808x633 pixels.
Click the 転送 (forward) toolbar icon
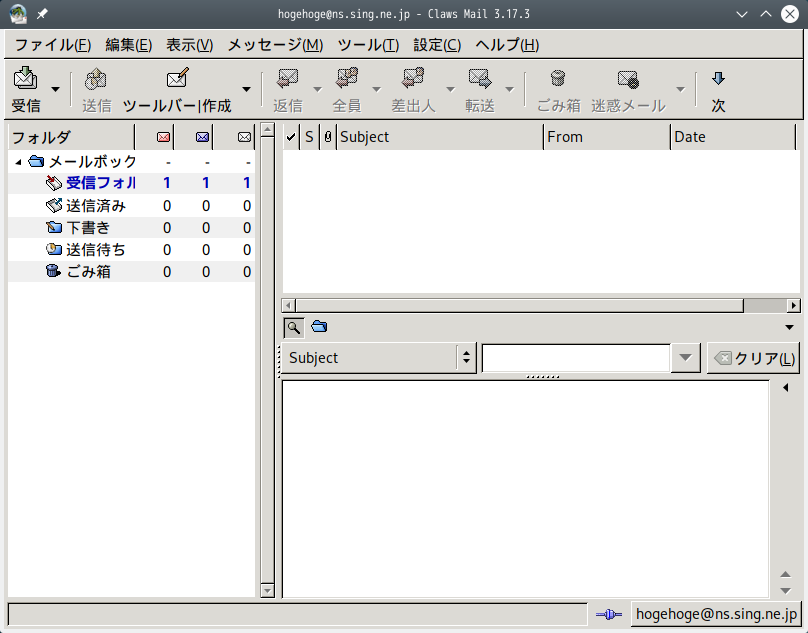tap(480, 78)
